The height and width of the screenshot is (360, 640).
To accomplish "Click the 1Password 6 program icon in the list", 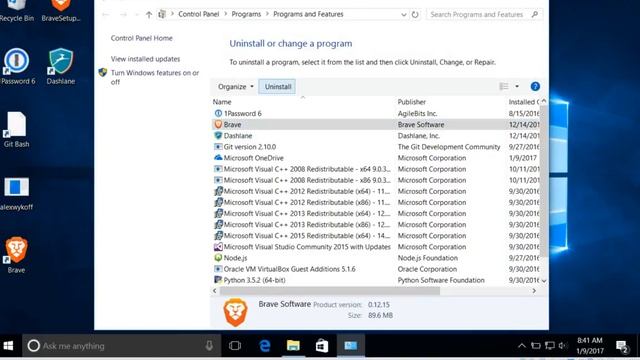I will pyautogui.click(x=218, y=113).
